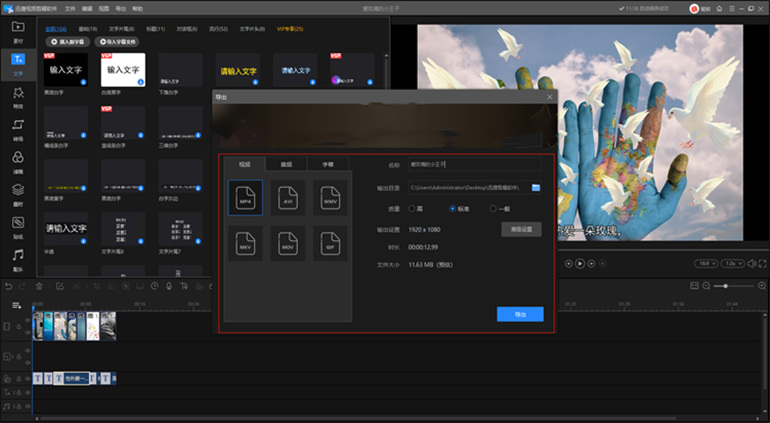Image resolution: width=770 pixels, height=423 pixels.
Task: Click the trash delete icon in timeline toolbar
Action: coord(39,286)
